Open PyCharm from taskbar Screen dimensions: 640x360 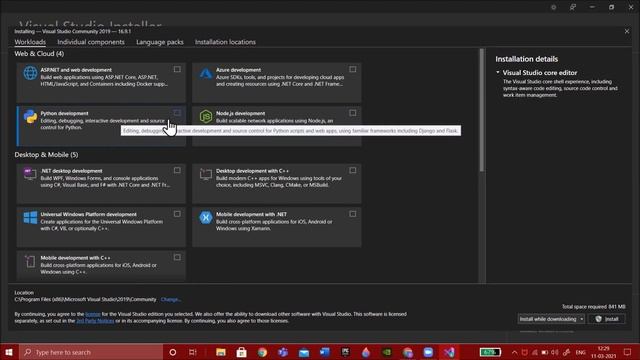(x=345, y=352)
